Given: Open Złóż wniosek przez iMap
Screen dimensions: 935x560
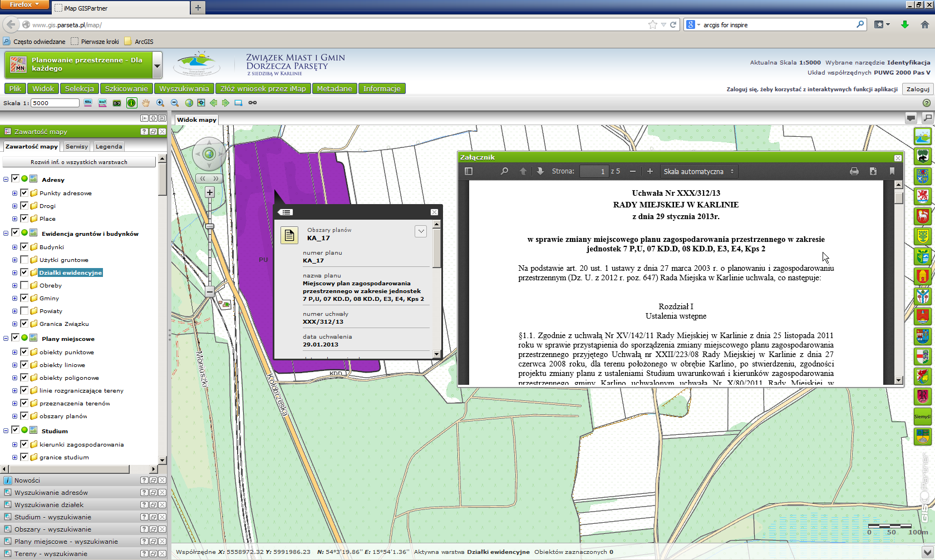Looking at the screenshot, I should (263, 88).
